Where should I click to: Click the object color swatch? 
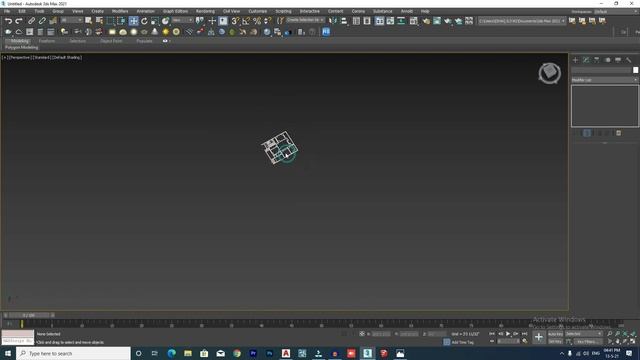point(636,70)
